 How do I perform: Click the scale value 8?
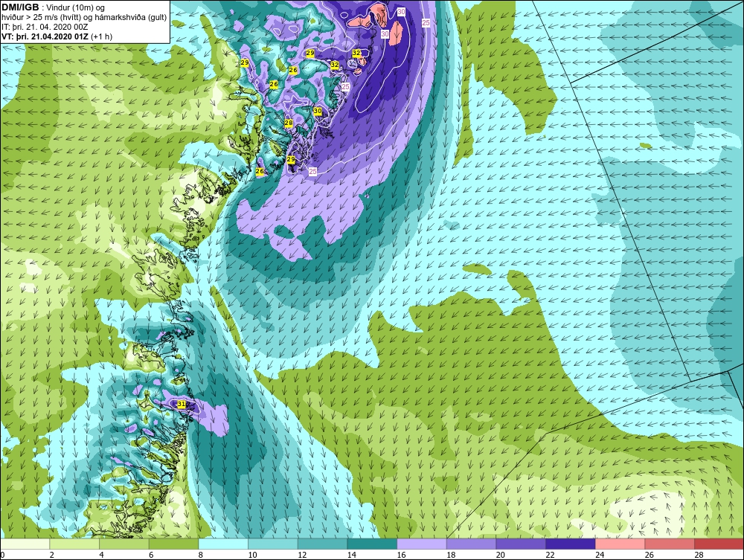(x=201, y=555)
